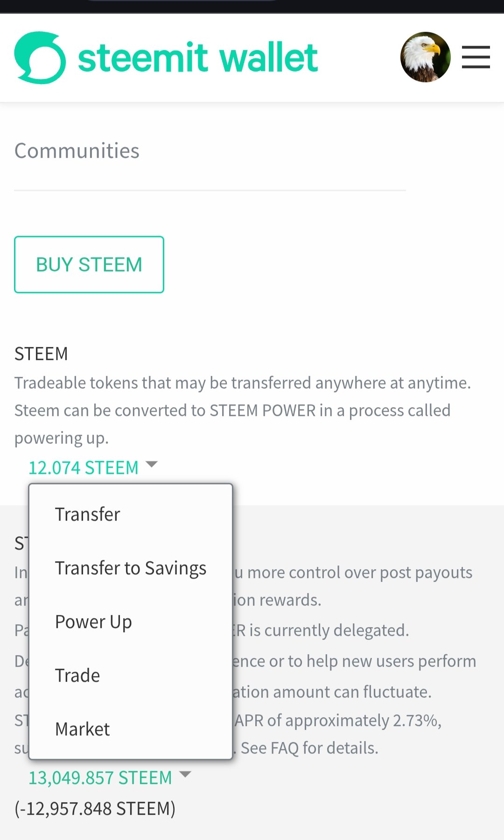The height and width of the screenshot is (840, 504).
Task: Click the STEEM section heading
Action: [41, 353]
